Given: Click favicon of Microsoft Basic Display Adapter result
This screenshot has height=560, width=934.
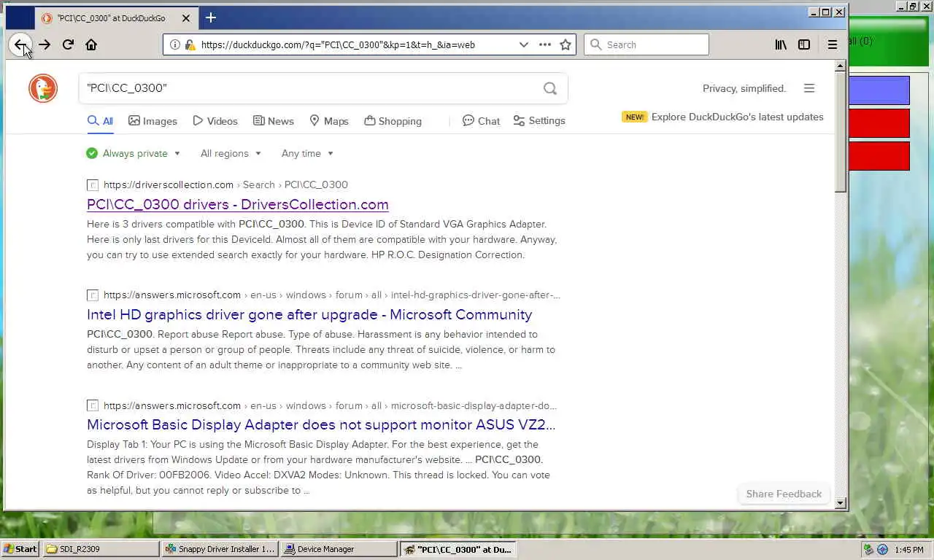Looking at the screenshot, I should coord(93,405).
